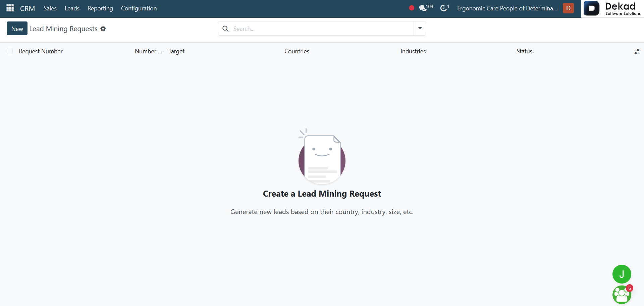644x306 pixels.
Task: Focus the Search input field
Action: [x=322, y=29]
